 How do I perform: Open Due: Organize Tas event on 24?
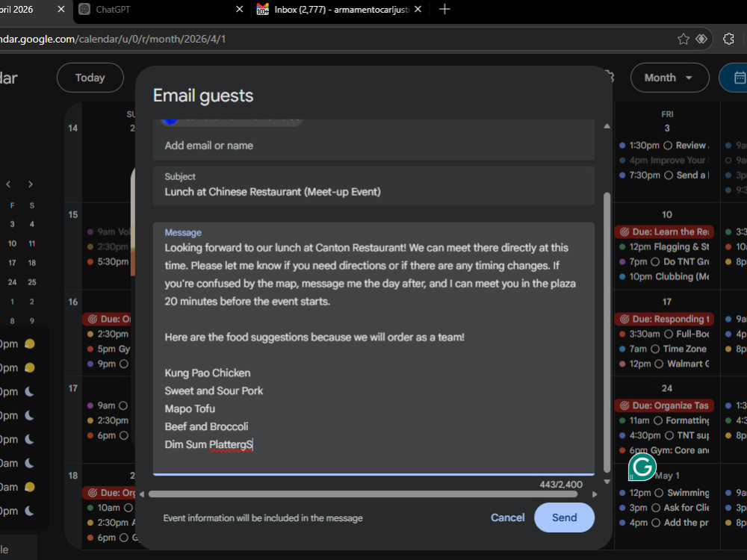(x=664, y=405)
